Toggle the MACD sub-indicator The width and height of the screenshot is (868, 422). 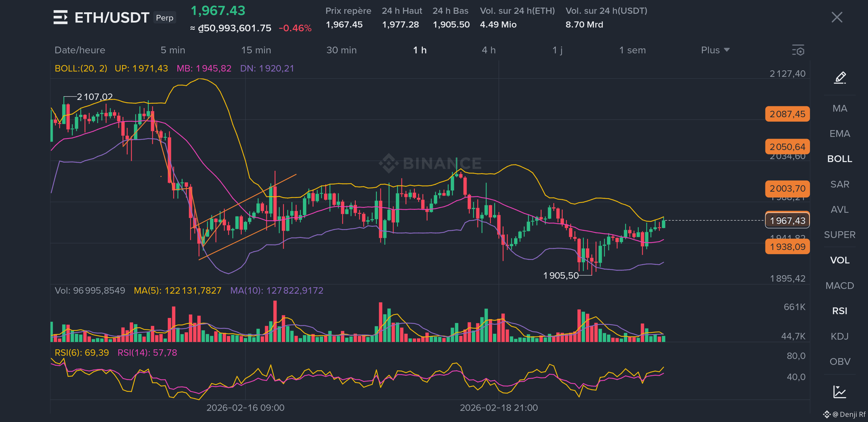[840, 286]
